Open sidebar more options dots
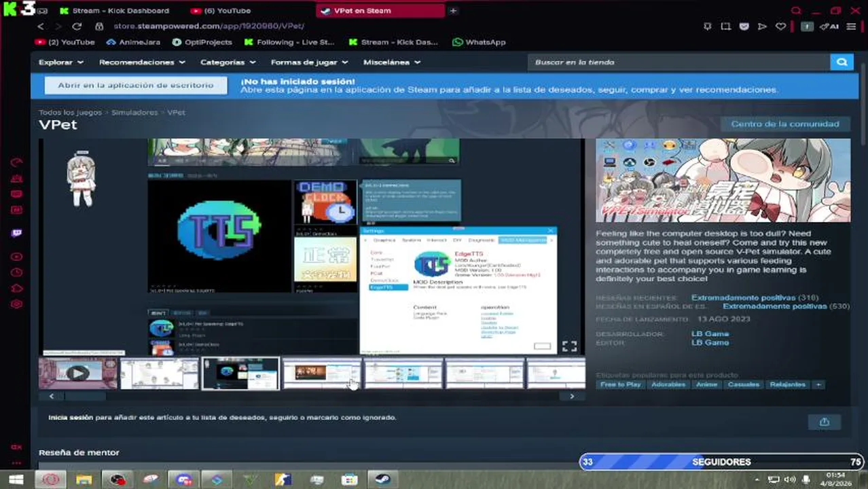The width and height of the screenshot is (868, 489). 16,463
